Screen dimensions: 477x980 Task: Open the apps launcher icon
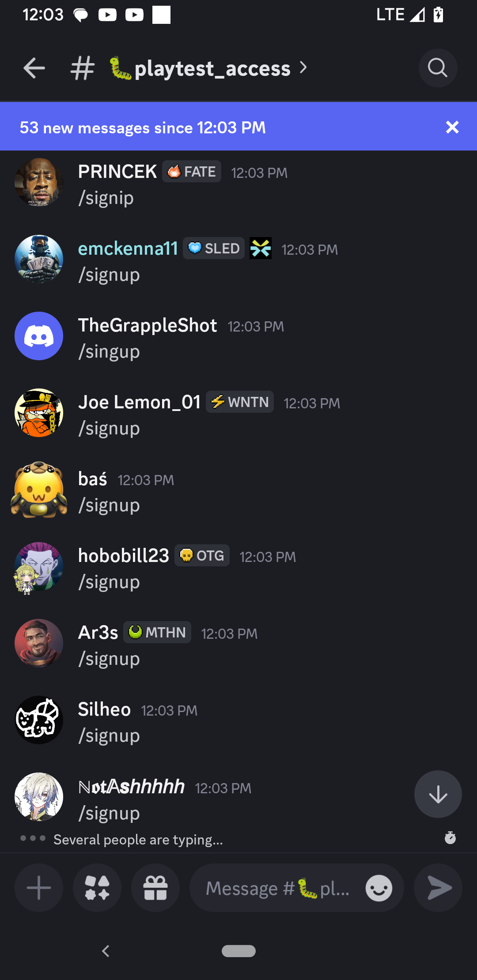tap(97, 888)
